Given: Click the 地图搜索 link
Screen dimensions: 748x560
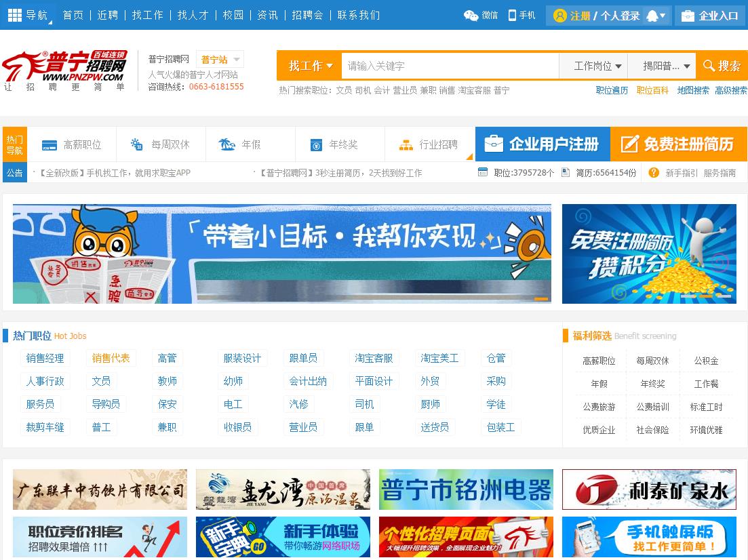Looking at the screenshot, I should pyautogui.click(x=693, y=90).
